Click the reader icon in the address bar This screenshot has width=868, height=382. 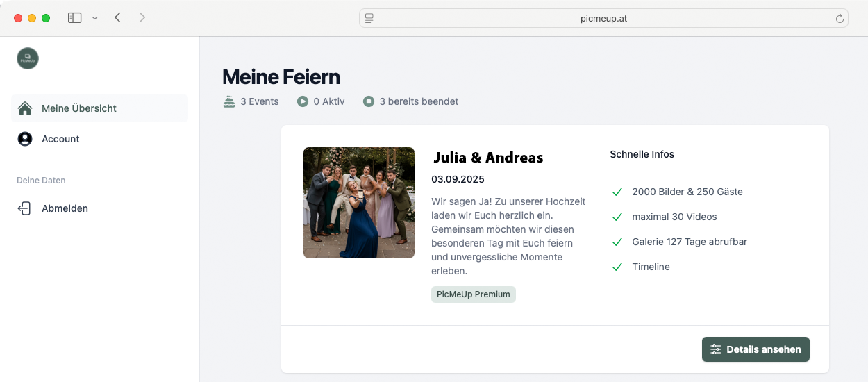369,18
